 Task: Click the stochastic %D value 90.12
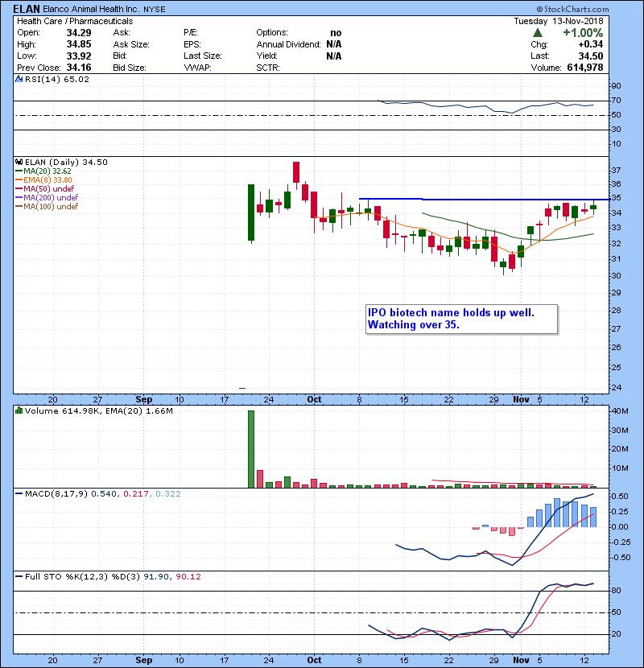pos(188,577)
